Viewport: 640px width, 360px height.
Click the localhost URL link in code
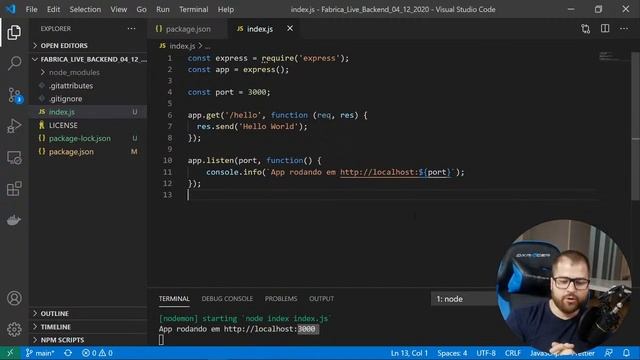click(396, 172)
